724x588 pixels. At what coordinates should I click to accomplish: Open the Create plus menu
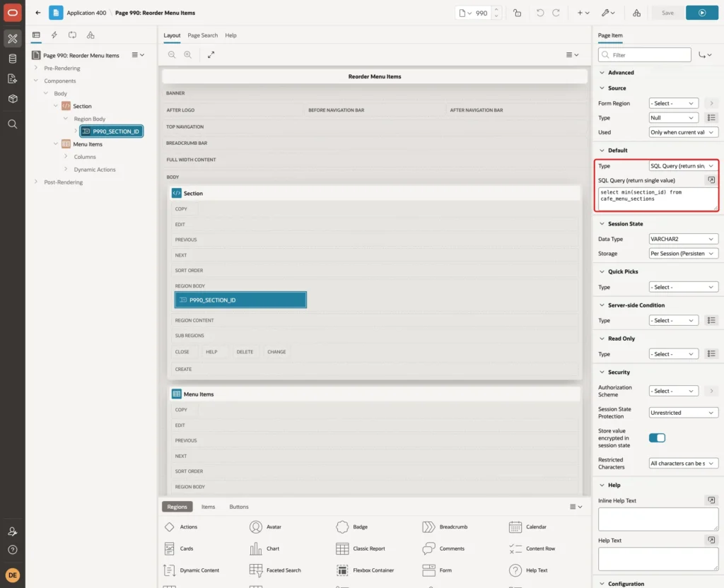coord(583,13)
